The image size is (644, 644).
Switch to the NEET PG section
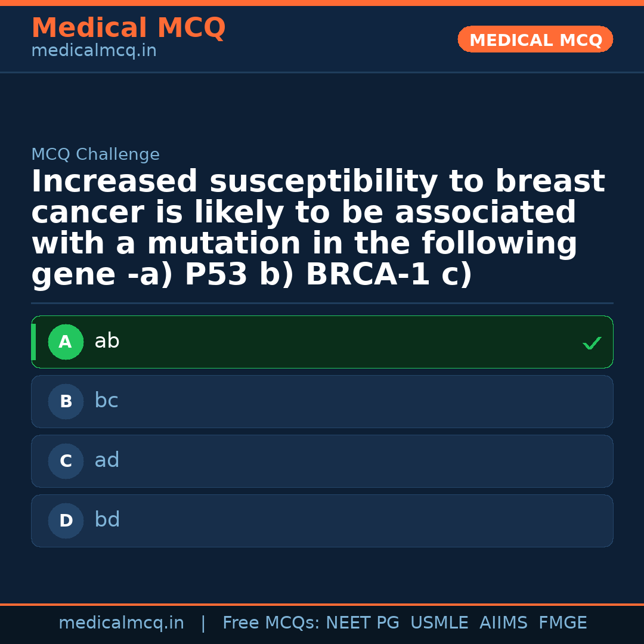click(x=362, y=623)
